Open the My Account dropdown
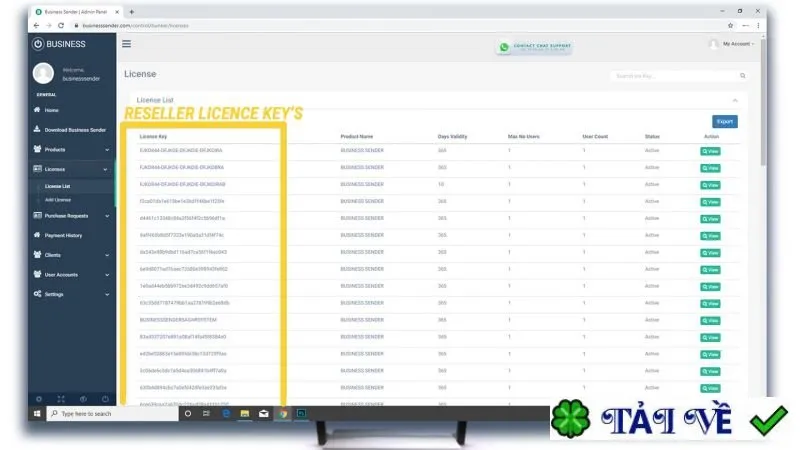 click(732, 44)
